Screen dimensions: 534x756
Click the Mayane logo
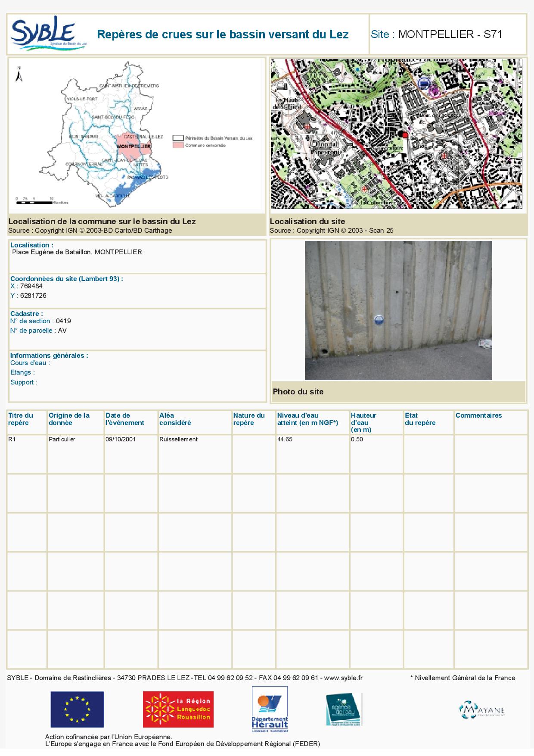tap(482, 709)
